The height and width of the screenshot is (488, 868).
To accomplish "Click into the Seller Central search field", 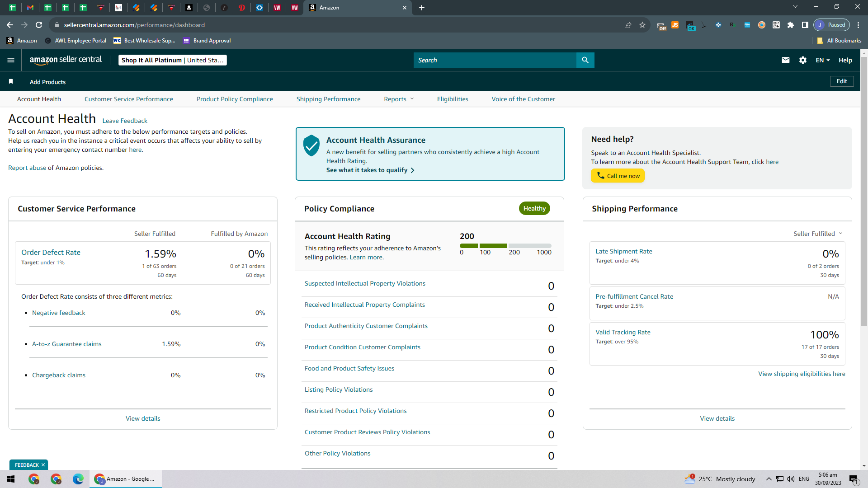I will point(495,60).
